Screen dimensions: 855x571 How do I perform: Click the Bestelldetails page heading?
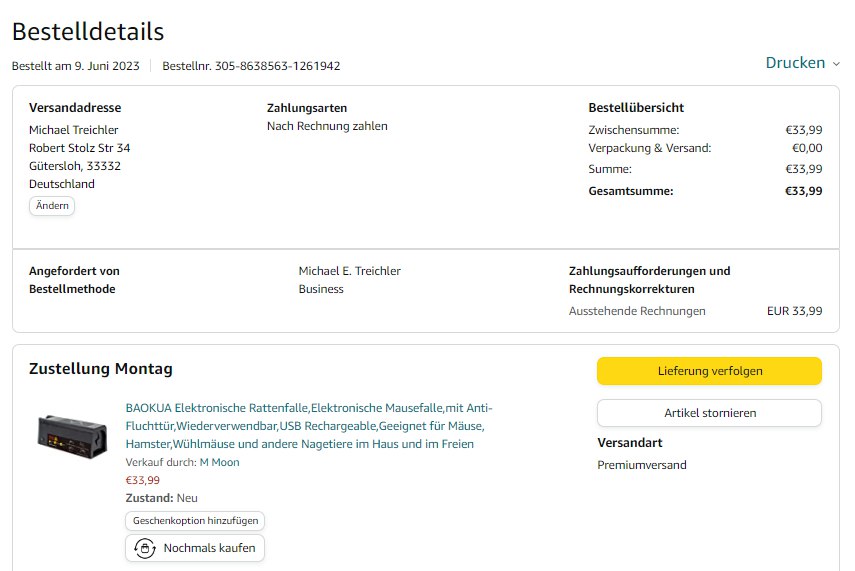(88, 32)
